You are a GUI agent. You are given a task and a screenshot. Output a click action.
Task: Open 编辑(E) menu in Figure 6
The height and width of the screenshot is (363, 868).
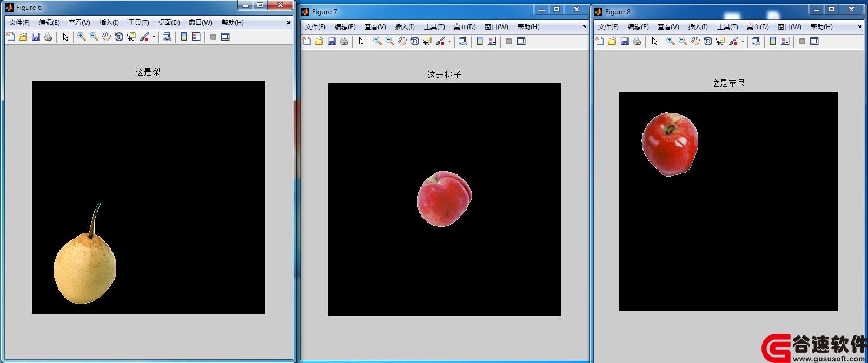pos(49,23)
